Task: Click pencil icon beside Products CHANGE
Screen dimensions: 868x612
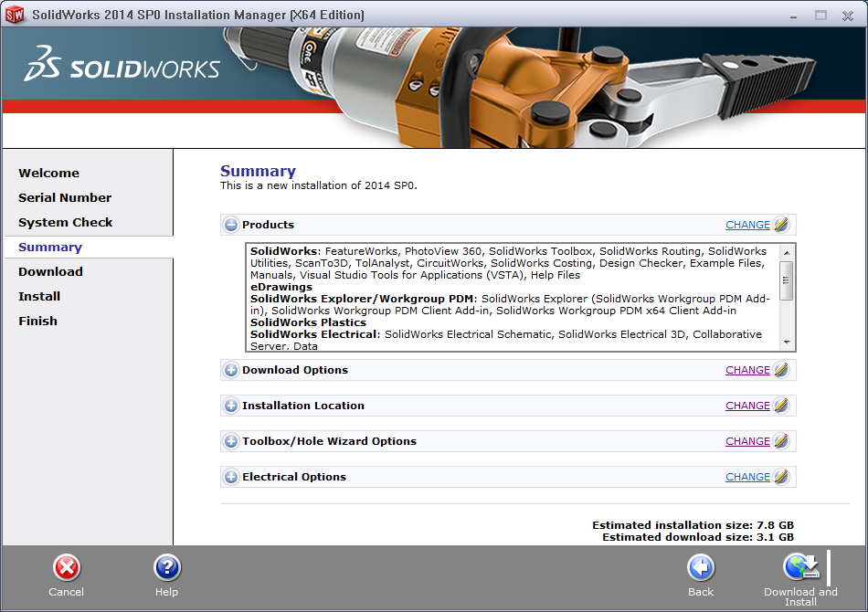Action: pyautogui.click(x=781, y=225)
